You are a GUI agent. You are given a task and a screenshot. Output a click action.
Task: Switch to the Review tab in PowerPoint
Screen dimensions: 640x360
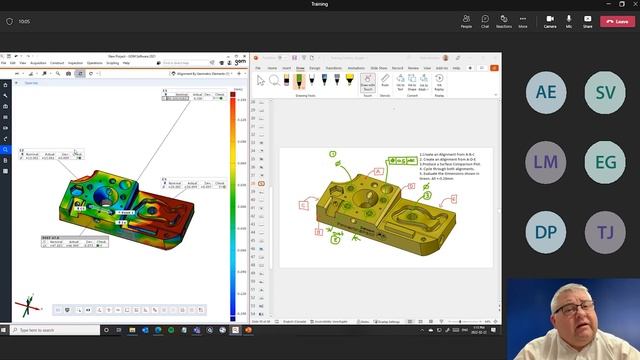click(413, 68)
